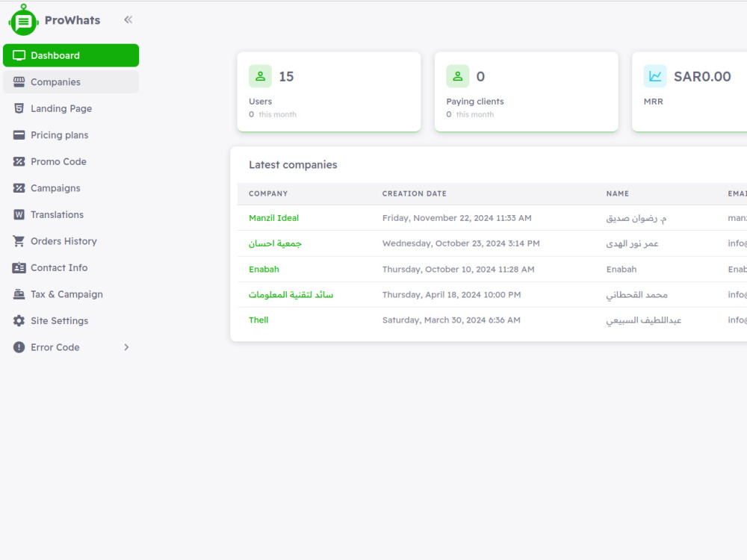Viewport: 747px width, 560px height.
Task: Click the Orders History cart icon
Action: click(19, 241)
